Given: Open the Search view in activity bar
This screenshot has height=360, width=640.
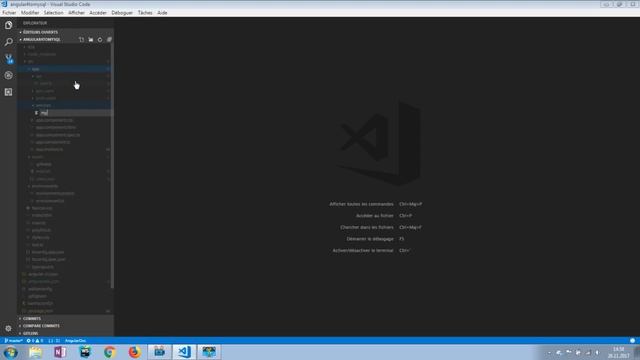Looking at the screenshot, I should coord(8,42).
